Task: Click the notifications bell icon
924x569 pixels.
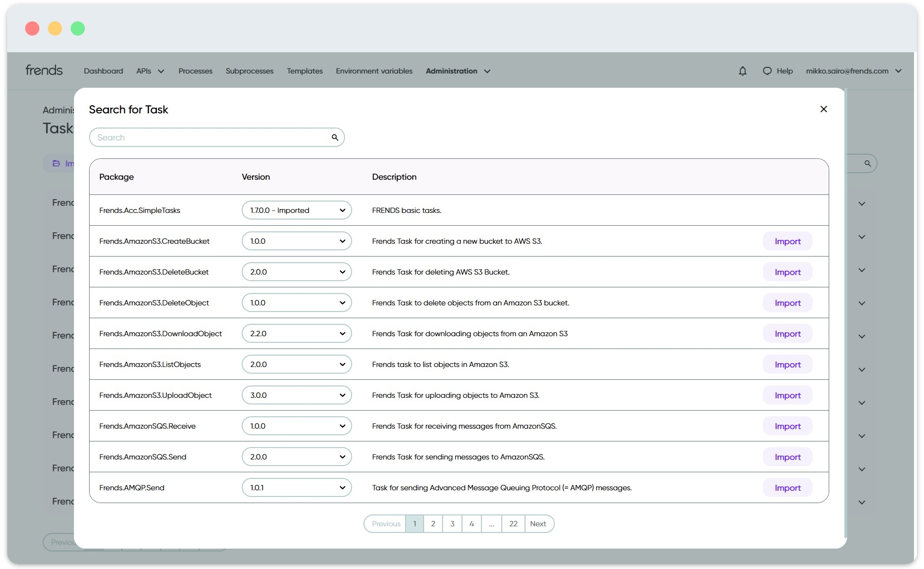Action: pos(743,71)
